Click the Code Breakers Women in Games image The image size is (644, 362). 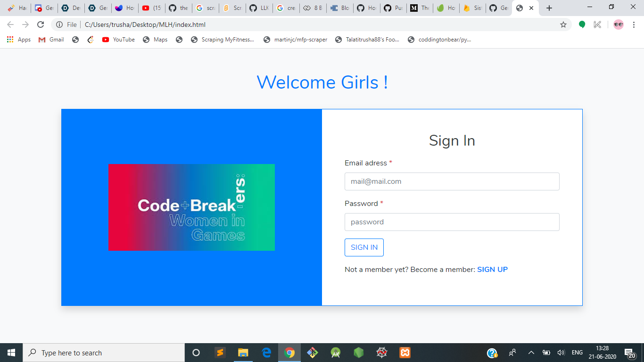[191, 207]
